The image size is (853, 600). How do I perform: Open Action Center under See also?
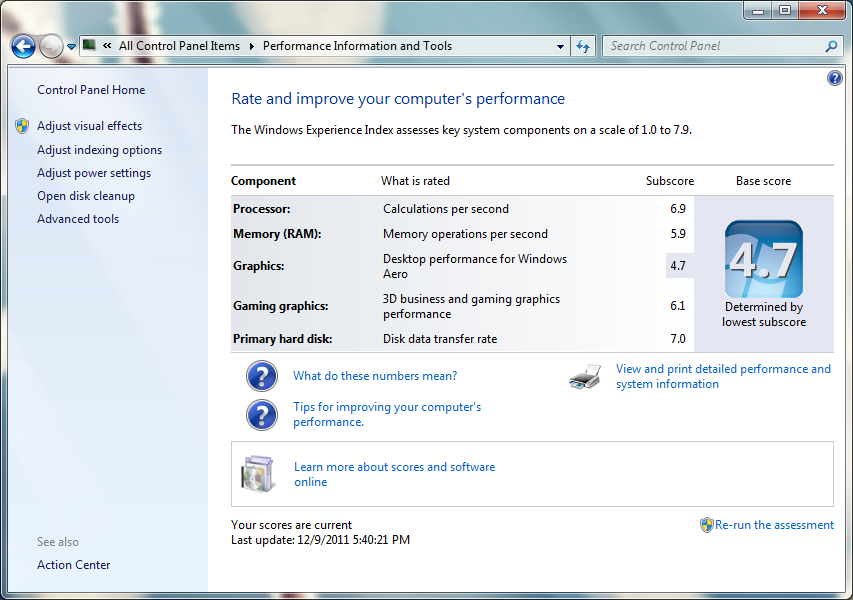pyautogui.click(x=73, y=565)
